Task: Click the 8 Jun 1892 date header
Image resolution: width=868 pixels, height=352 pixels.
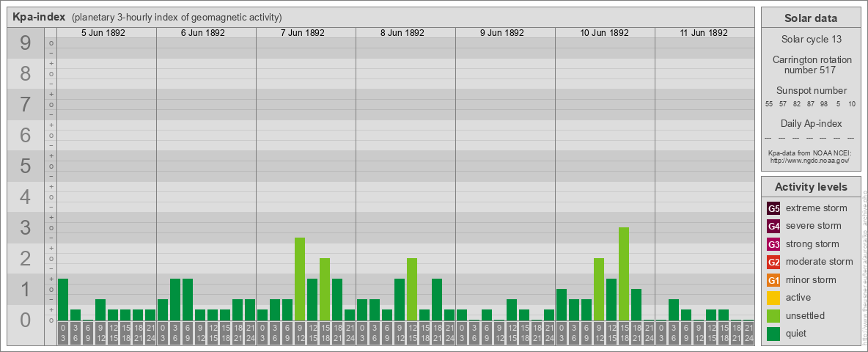Action: click(402, 33)
